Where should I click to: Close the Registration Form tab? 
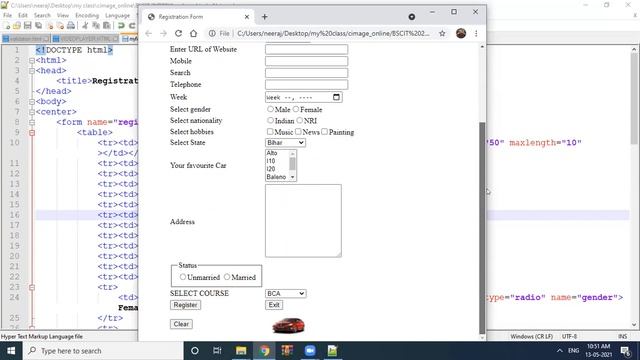tap(247, 17)
